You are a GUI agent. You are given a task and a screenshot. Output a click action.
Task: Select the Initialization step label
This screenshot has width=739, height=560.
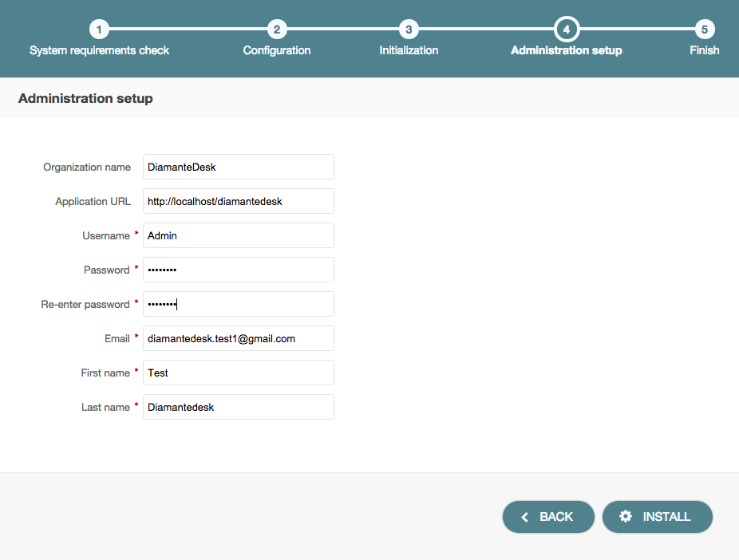point(409,50)
